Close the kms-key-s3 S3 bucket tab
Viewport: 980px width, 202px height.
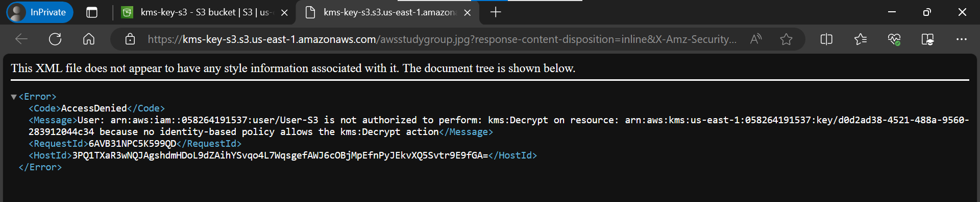284,12
